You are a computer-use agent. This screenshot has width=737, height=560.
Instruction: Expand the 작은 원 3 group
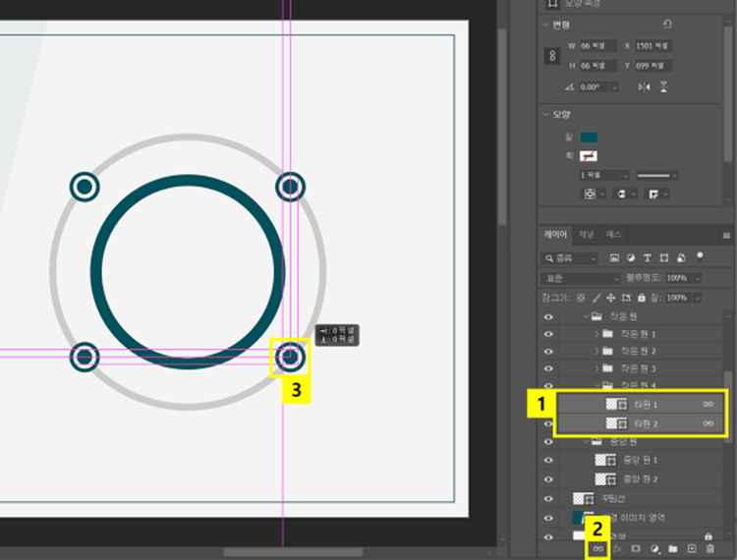[596, 368]
